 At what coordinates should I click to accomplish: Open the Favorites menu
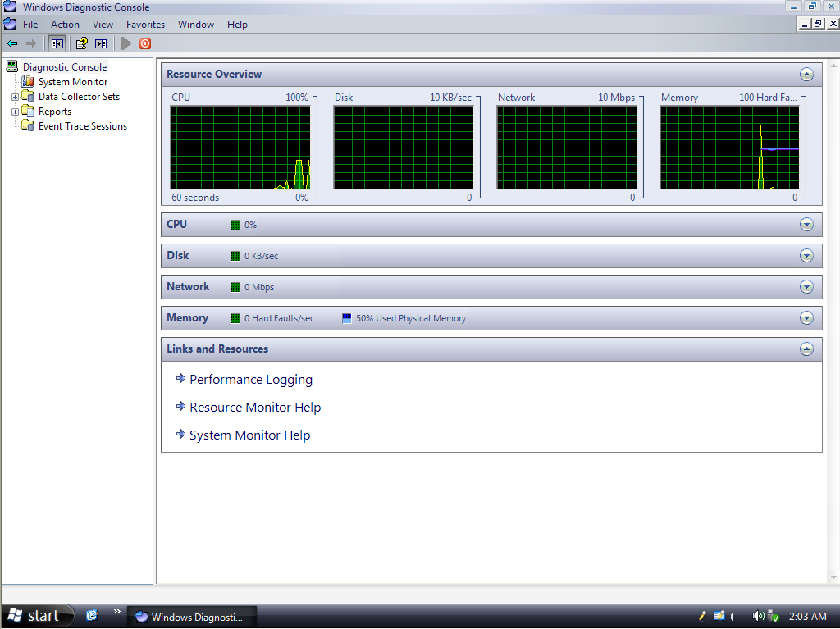click(145, 25)
